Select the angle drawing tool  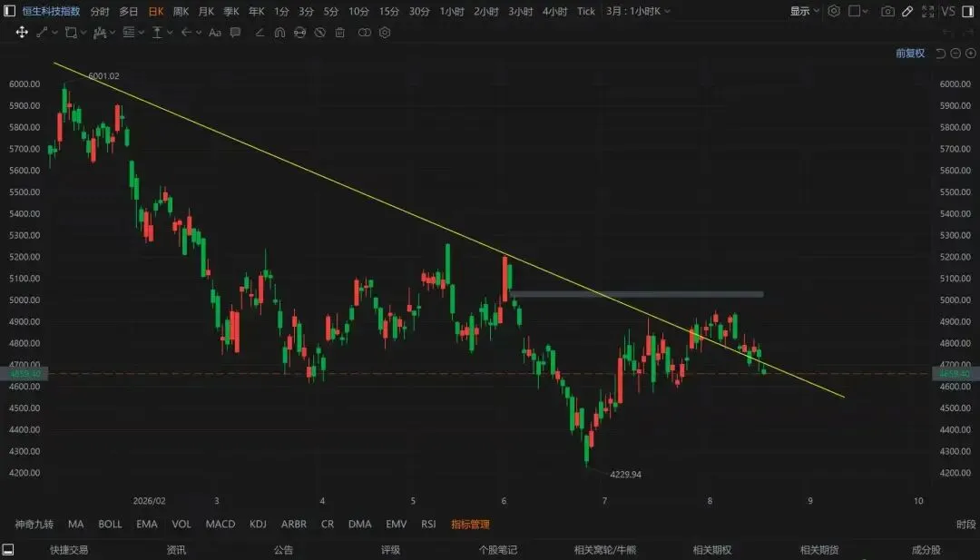click(260, 33)
